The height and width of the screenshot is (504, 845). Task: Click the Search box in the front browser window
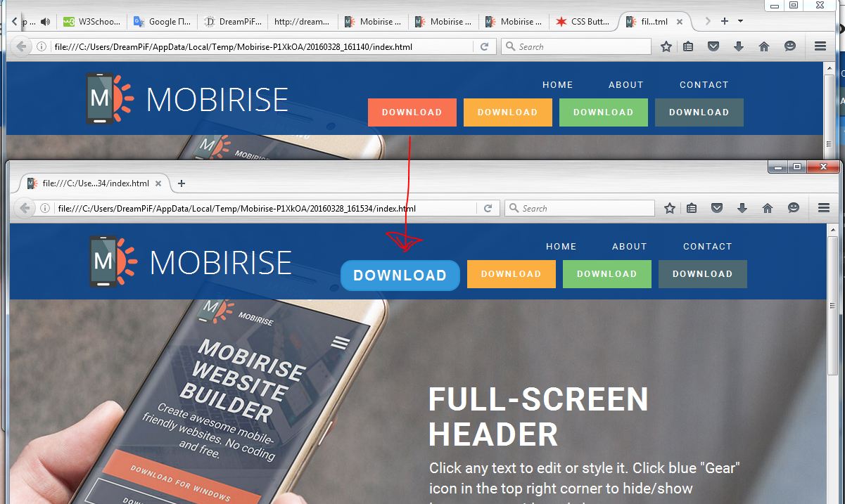point(580,208)
